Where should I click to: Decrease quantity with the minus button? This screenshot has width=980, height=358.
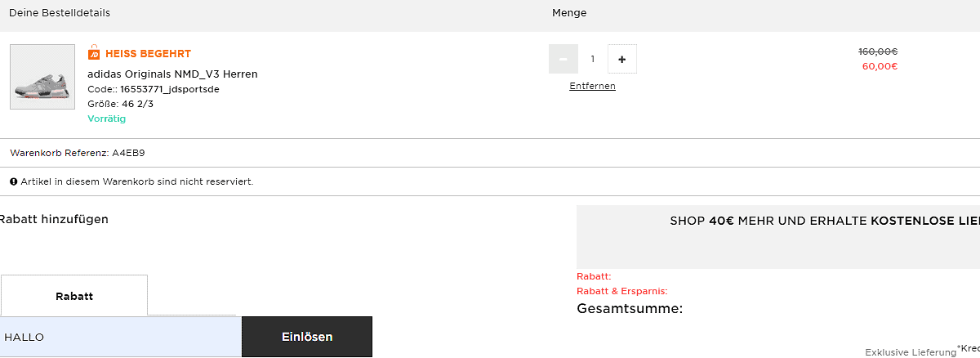(x=563, y=59)
